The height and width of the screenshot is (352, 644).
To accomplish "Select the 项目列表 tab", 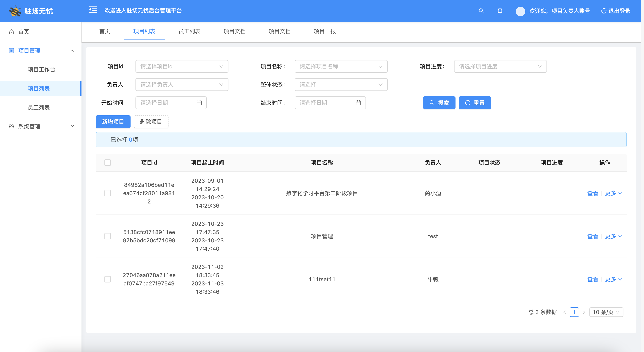I will [x=144, y=31].
